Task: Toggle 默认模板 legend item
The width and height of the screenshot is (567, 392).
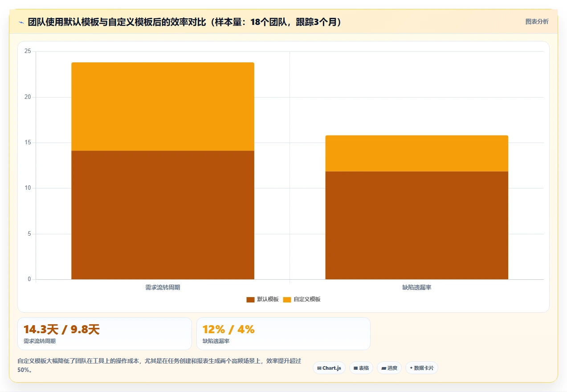Action: coord(263,299)
